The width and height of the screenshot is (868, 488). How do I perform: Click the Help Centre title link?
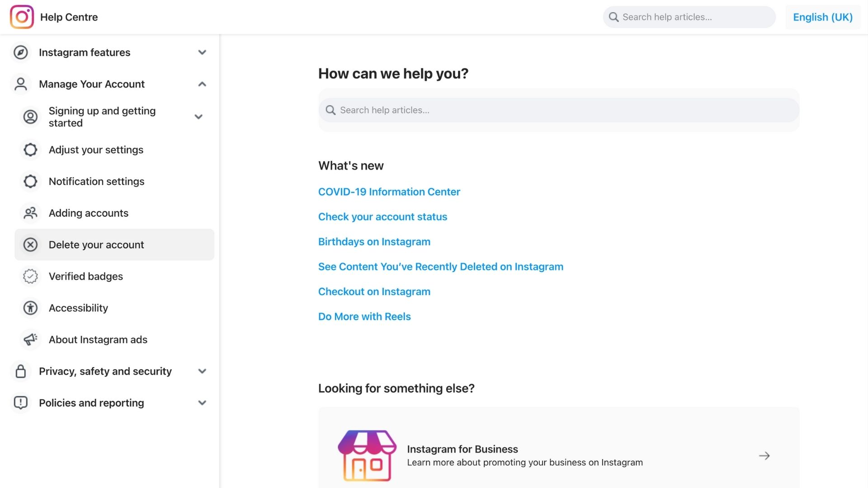69,17
